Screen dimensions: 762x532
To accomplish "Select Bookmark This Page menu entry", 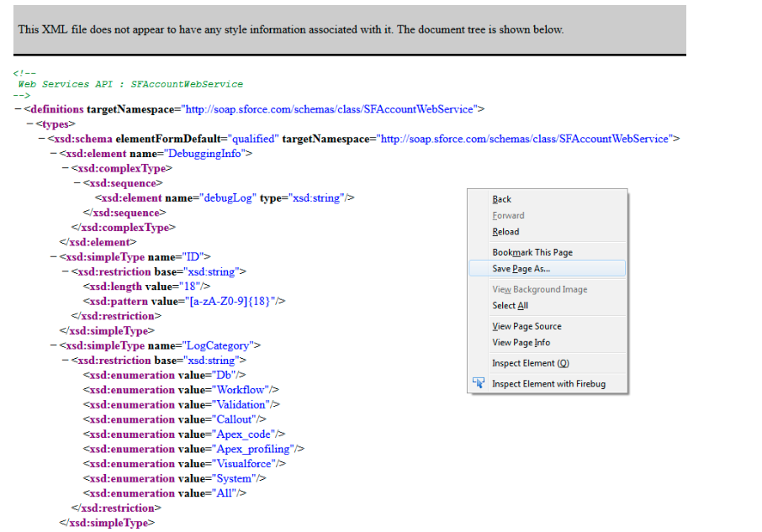I will pyautogui.click(x=532, y=252).
